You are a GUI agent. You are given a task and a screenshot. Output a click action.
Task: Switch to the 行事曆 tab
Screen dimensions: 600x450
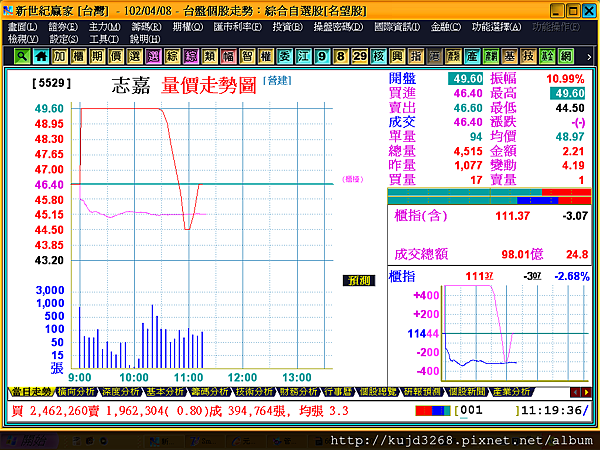[338, 391]
